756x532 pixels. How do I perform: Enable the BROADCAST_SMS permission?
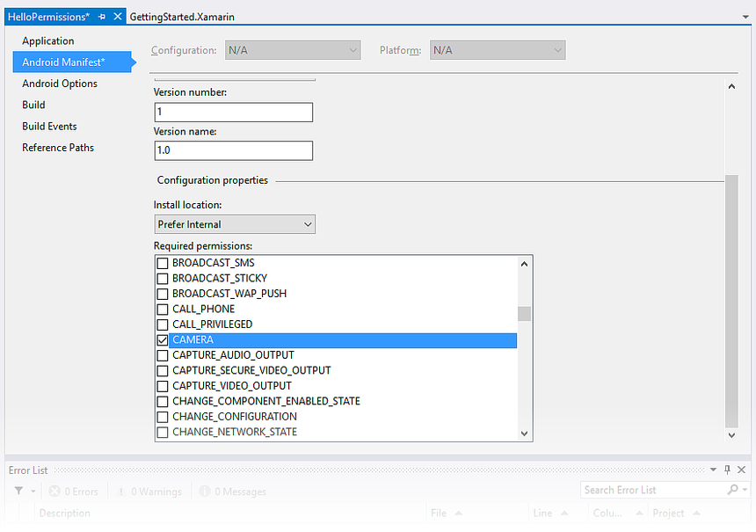pos(162,262)
